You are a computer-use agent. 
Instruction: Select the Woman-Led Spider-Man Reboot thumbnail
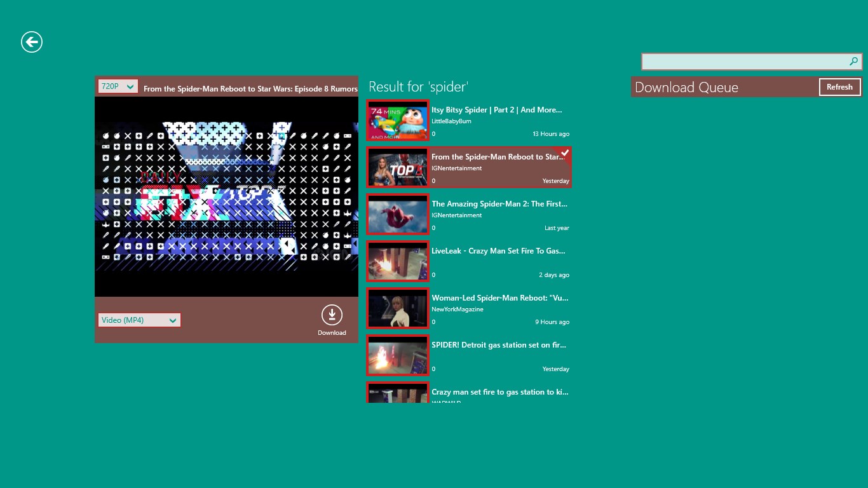tap(397, 308)
